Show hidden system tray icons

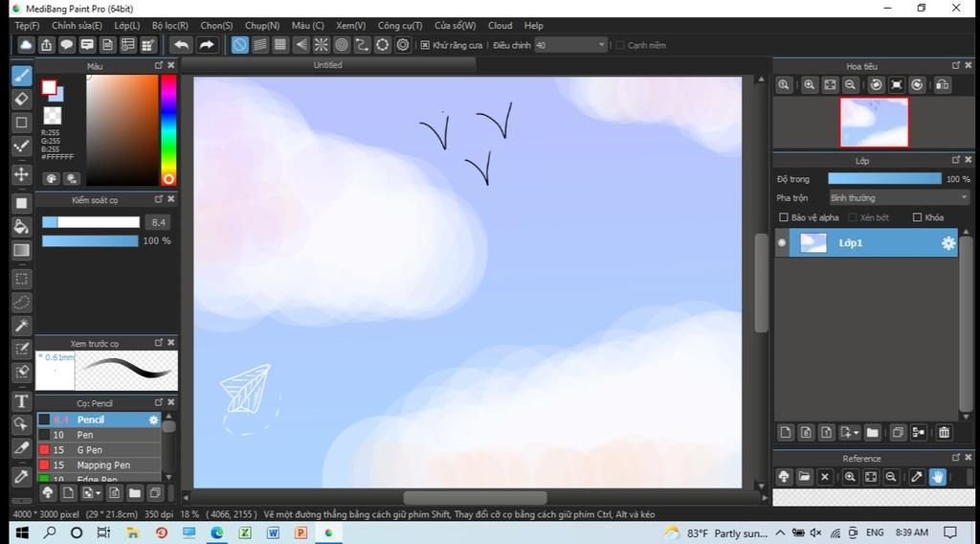(x=780, y=533)
